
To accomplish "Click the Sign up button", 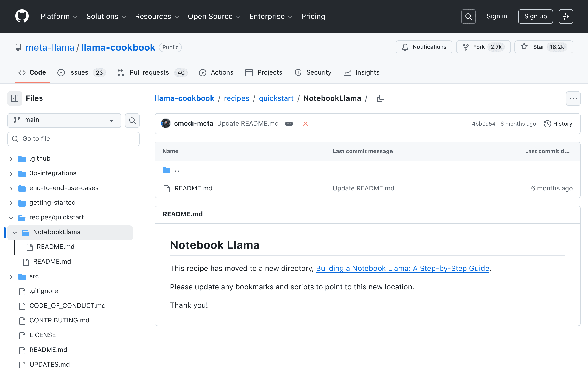I will pos(535,17).
